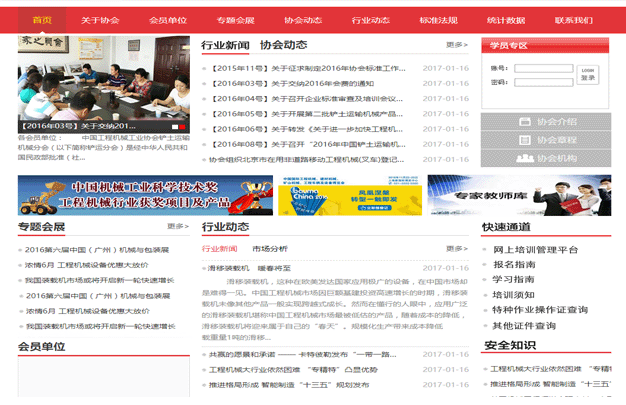
Task: Expand 更多 beside 行业新闻 heading
Action: click(x=456, y=45)
